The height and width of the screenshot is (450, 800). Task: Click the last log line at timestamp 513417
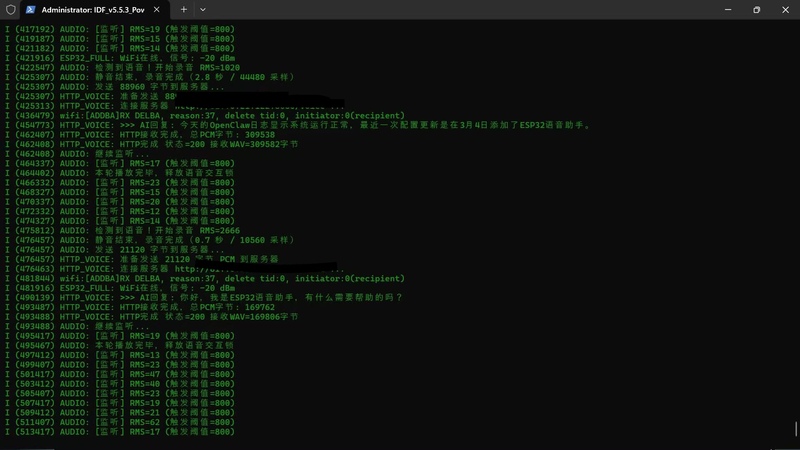(120, 432)
